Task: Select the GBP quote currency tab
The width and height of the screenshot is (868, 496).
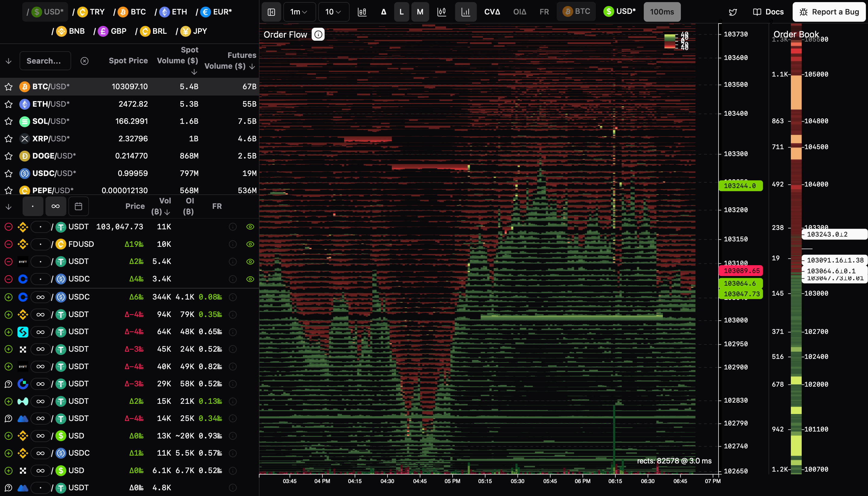Action: coord(110,31)
